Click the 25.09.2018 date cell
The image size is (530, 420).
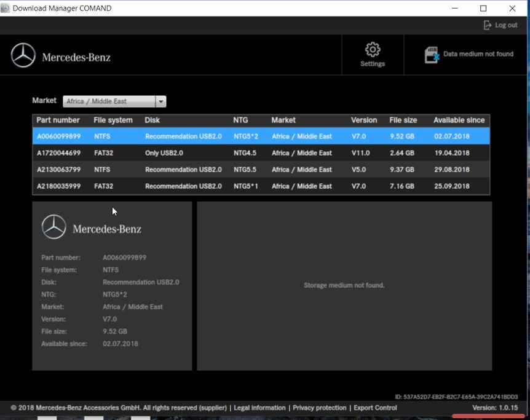(x=451, y=186)
